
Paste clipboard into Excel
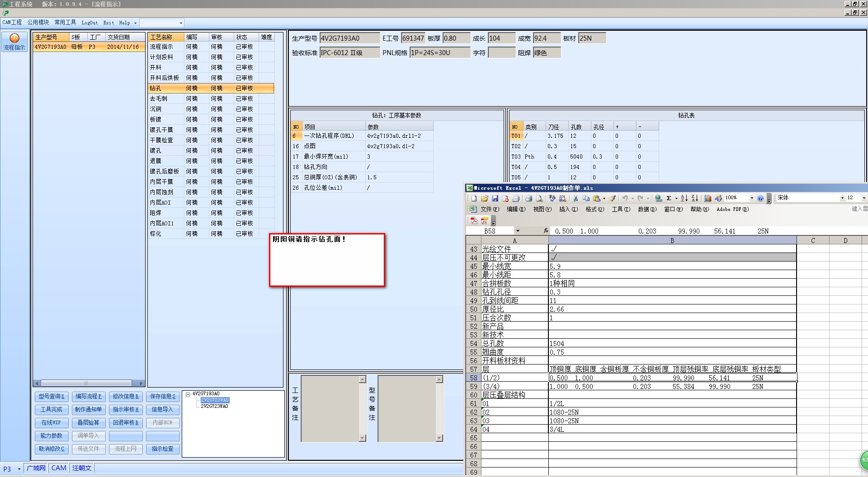tap(597, 198)
